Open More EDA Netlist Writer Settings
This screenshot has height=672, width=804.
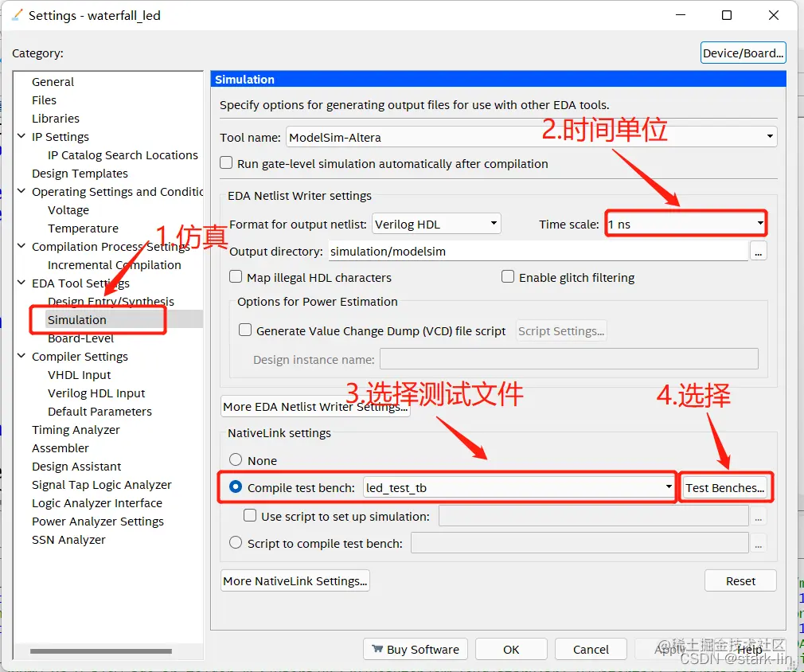click(x=315, y=407)
